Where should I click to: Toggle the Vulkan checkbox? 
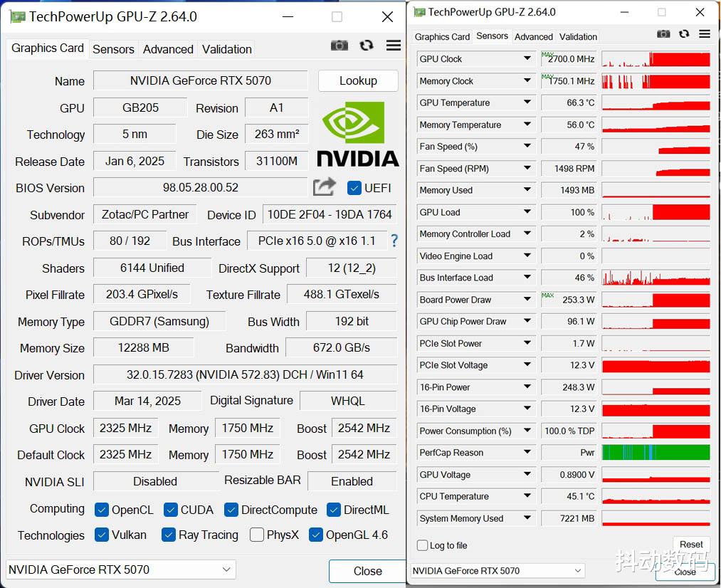[x=102, y=535]
